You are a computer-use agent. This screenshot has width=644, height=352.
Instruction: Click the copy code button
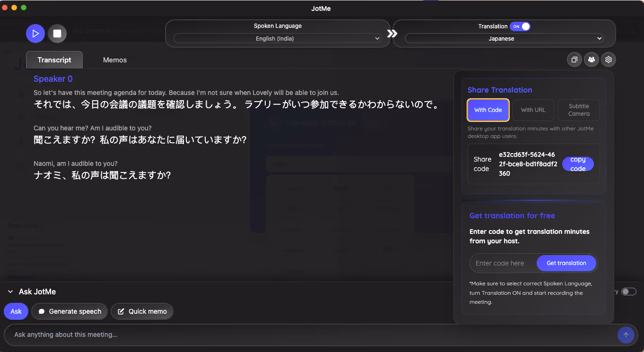click(x=578, y=164)
